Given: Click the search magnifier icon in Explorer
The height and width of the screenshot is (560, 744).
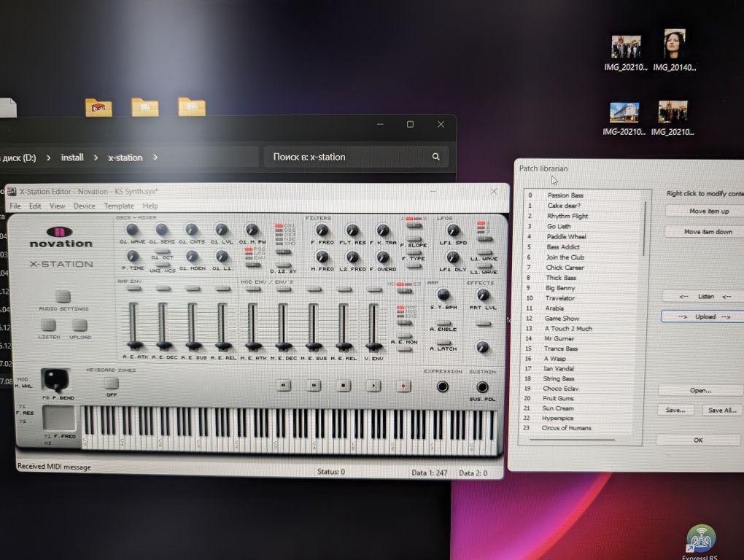Looking at the screenshot, I should (x=435, y=157).
